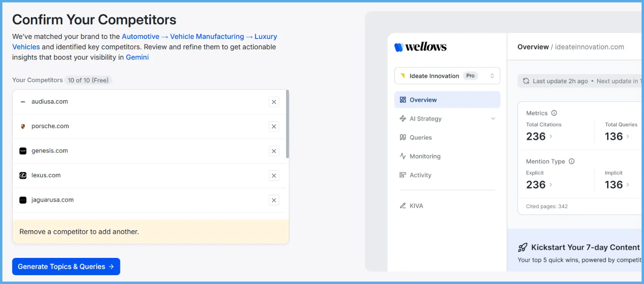This screenshot has height=284, width=644.
Task: Click porsche.com row text
Action: click(50, 126)
